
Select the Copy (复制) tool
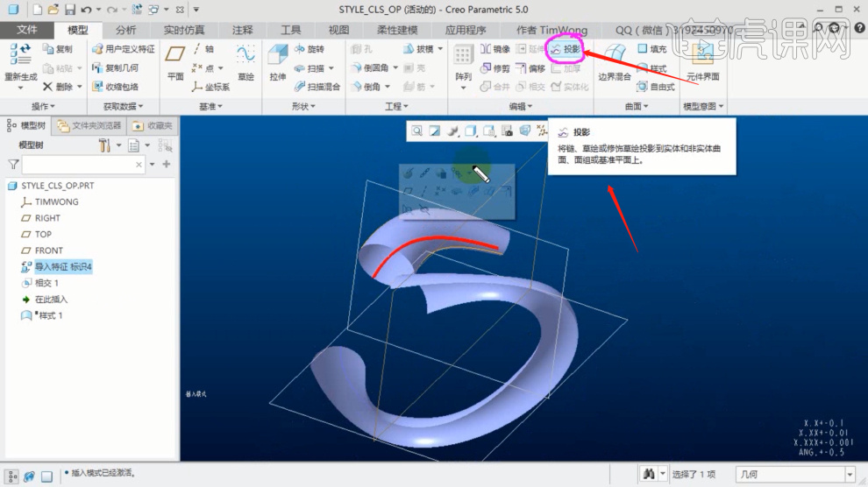tap(58, 49)
